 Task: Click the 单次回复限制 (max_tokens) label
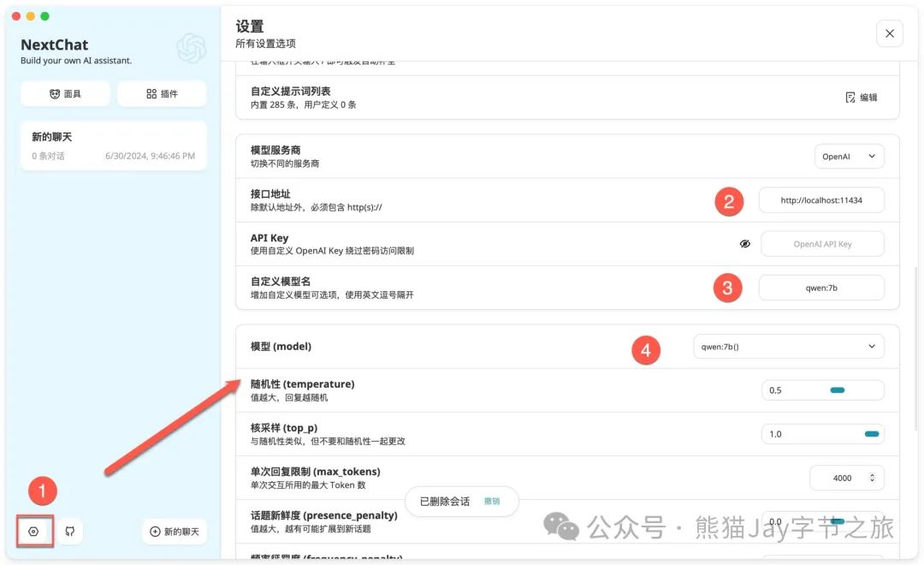click(315, 471)
